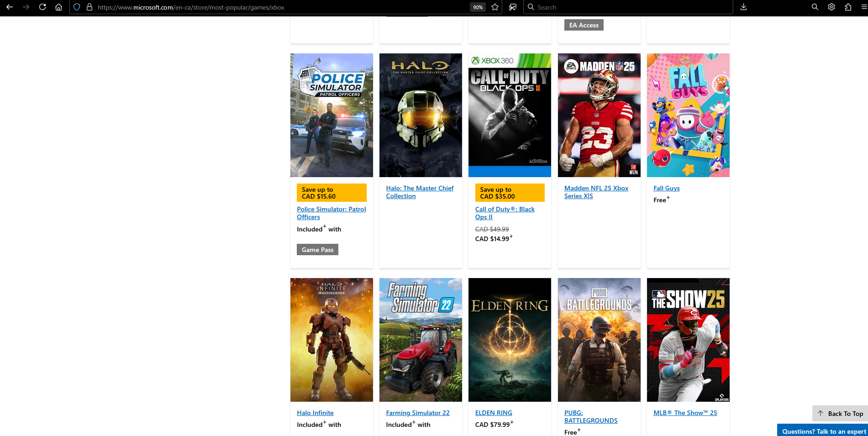Click the Madden NFL 25 cover art
Viewport: 868px width, 436px height.
pos(599,115)
